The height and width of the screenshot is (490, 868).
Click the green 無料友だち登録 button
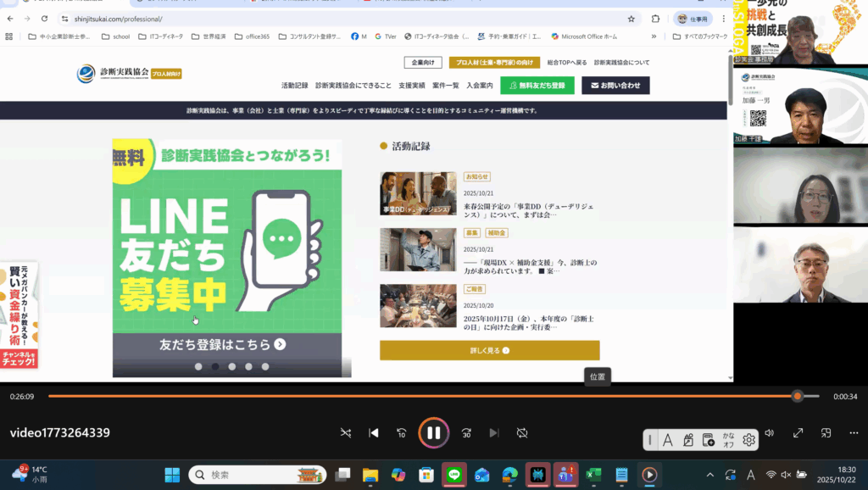click(x=537, y=86)
